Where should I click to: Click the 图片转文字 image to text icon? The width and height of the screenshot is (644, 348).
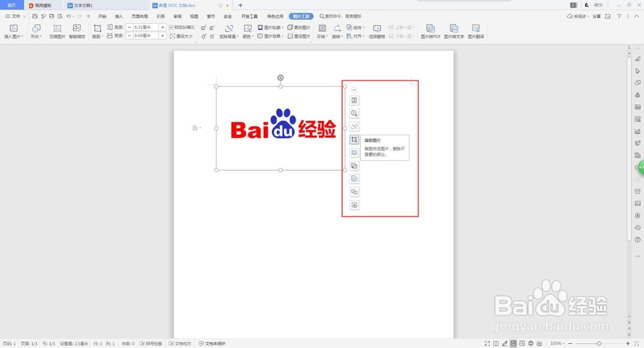(454, 31)
